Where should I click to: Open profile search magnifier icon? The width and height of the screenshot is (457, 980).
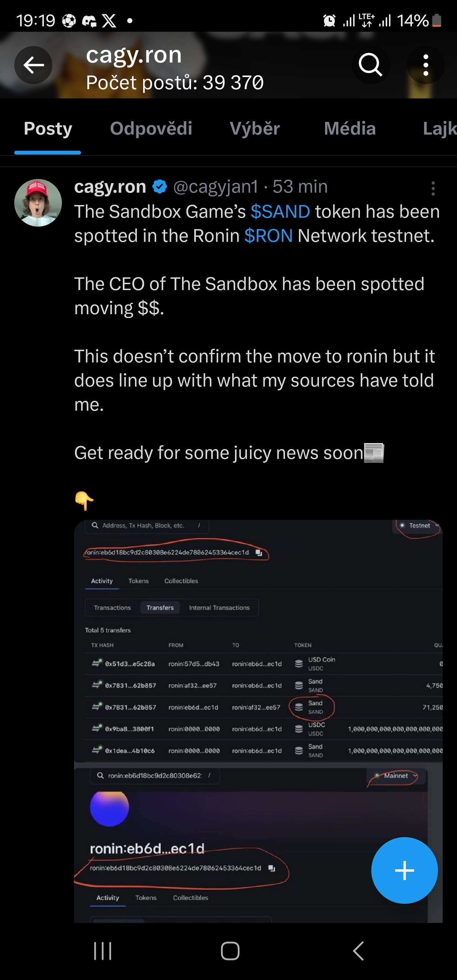tap(370, 65)
